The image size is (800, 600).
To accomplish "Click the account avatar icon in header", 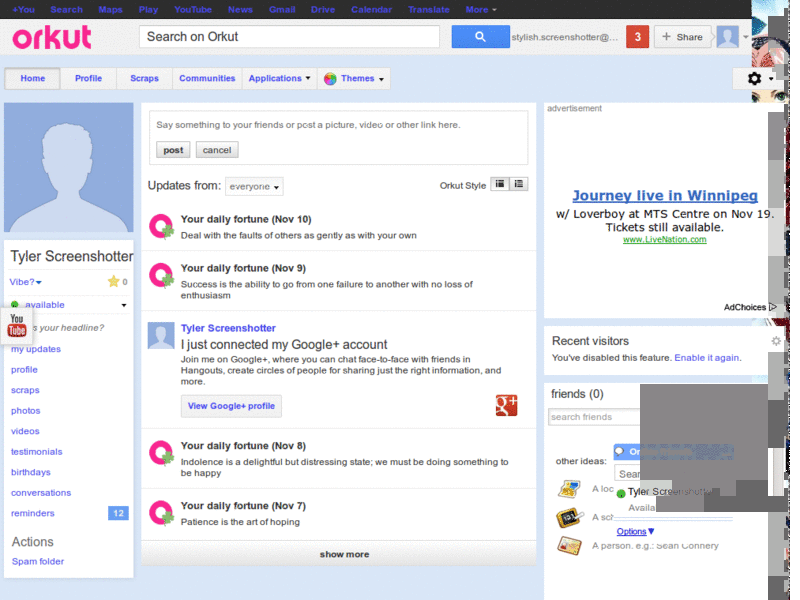I will pos(727,37).
